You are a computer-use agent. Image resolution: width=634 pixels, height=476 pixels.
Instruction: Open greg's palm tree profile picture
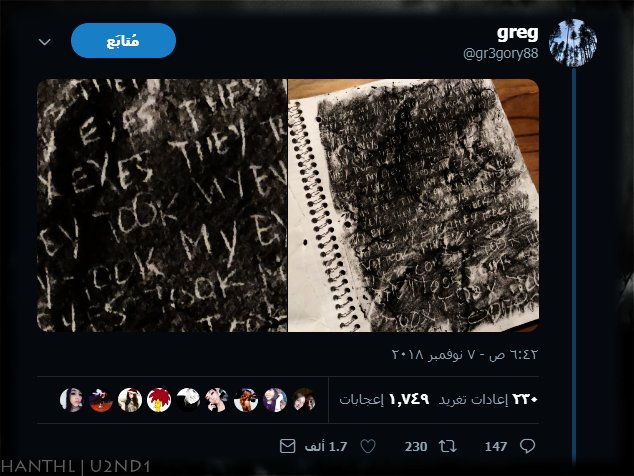(573, 42)
